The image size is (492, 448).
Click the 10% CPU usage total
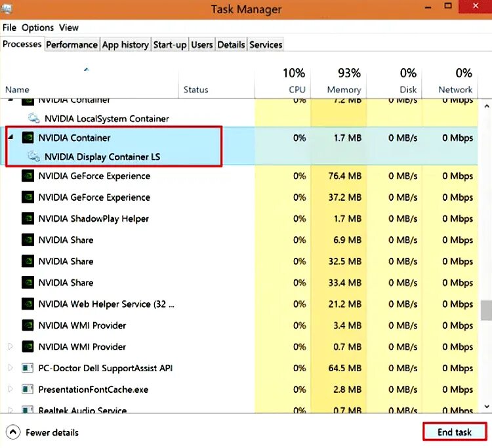[x=294, y=73]
